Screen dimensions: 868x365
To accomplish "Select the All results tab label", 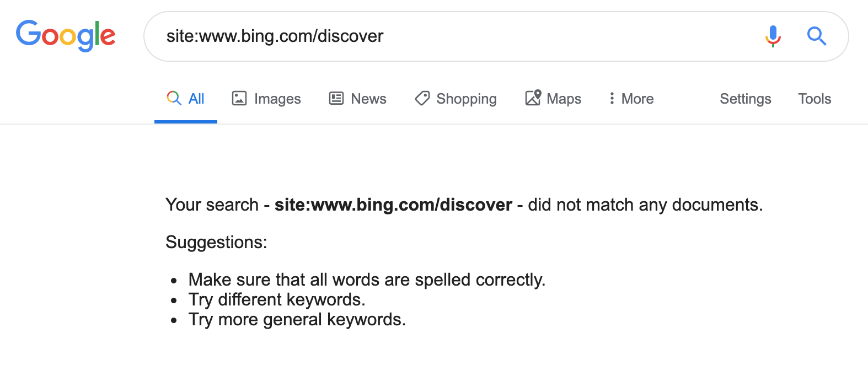I will pos(196,99).
